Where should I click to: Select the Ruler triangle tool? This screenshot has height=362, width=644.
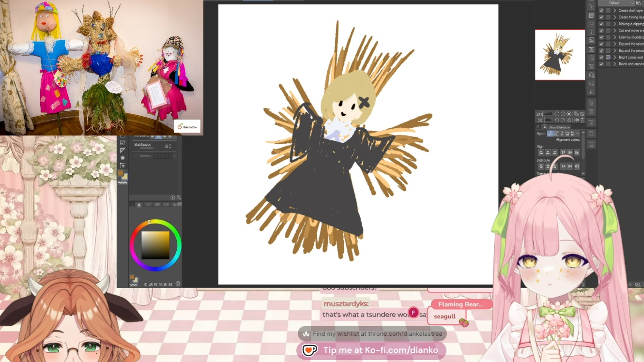pyautogui.click(x=123, y=151)
